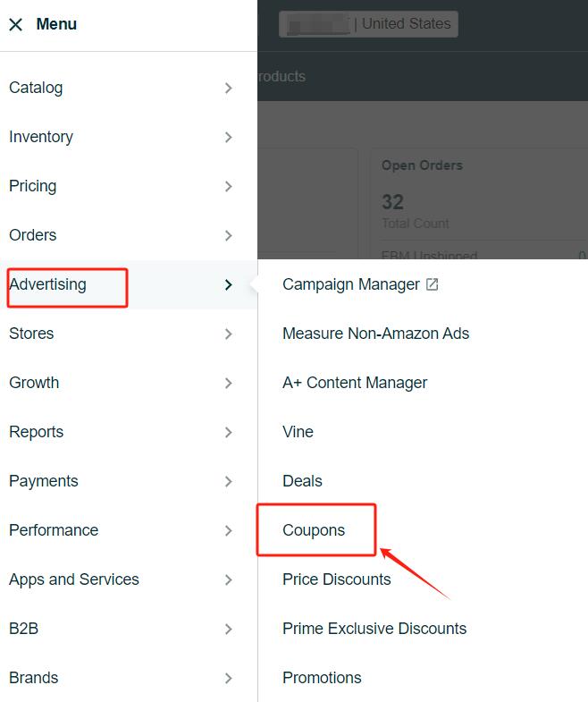
Task: Click the chevron arrow beside Growth
Action: (x=228, y=384)
